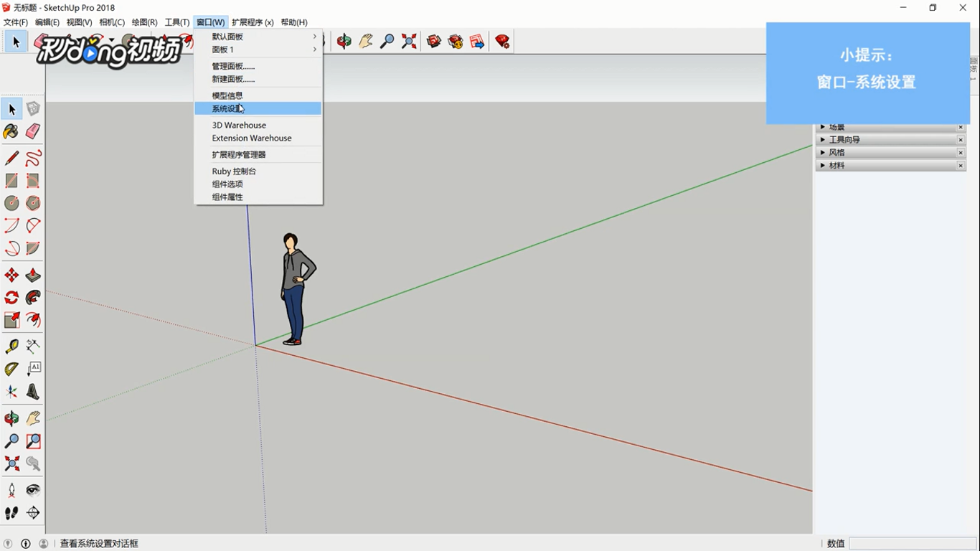Open 扩展程序管理器 menu entry
980x551 pixels.
258,154
